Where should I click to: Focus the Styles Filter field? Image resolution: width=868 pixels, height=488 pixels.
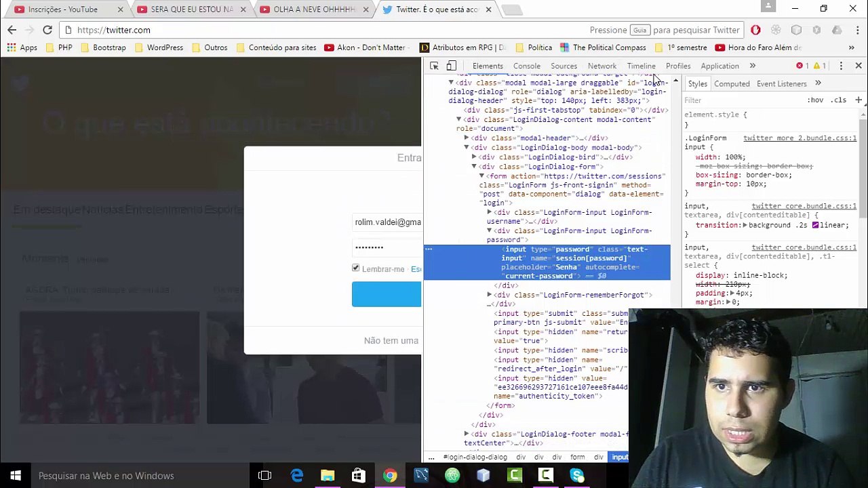click(x=743, y=100)
